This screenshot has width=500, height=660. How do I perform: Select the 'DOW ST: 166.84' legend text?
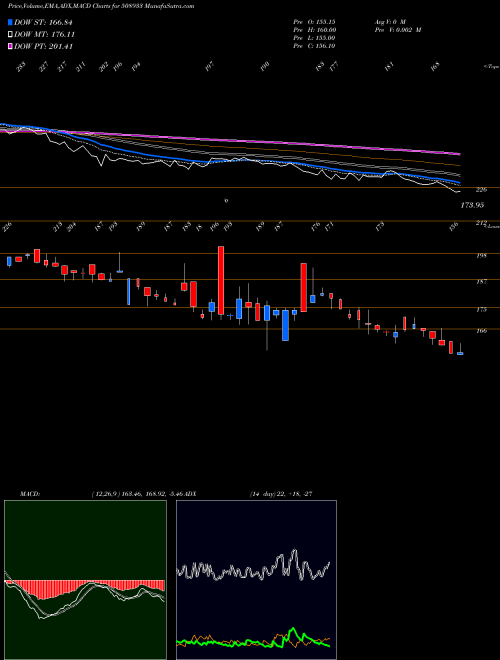click(44, 22)
